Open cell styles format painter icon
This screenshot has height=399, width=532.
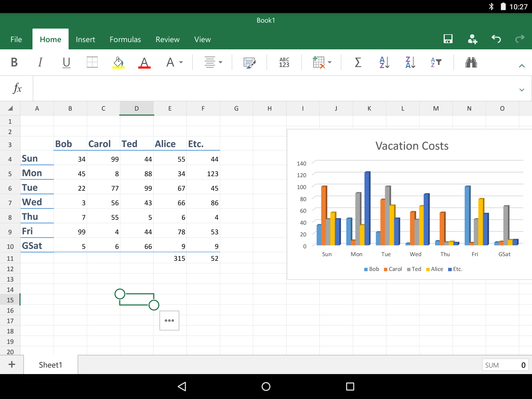249,62
